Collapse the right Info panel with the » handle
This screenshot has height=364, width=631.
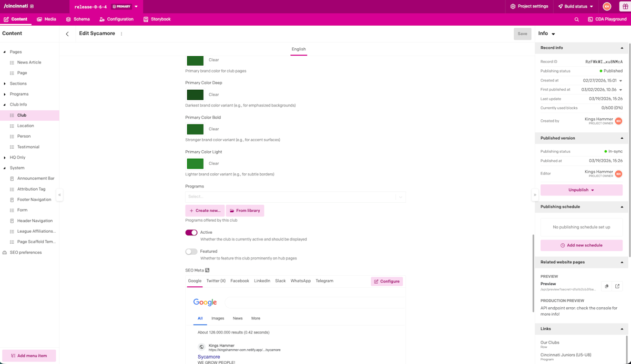535,195
